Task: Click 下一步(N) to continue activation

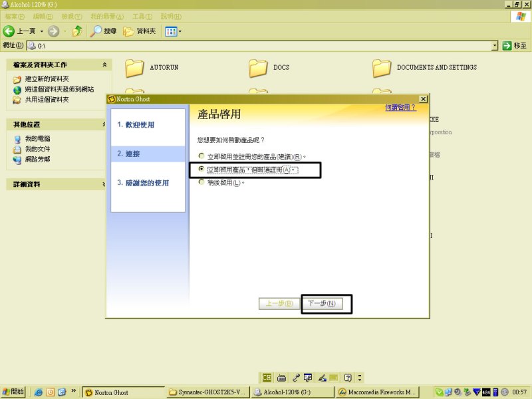Action: click(322, 303)
